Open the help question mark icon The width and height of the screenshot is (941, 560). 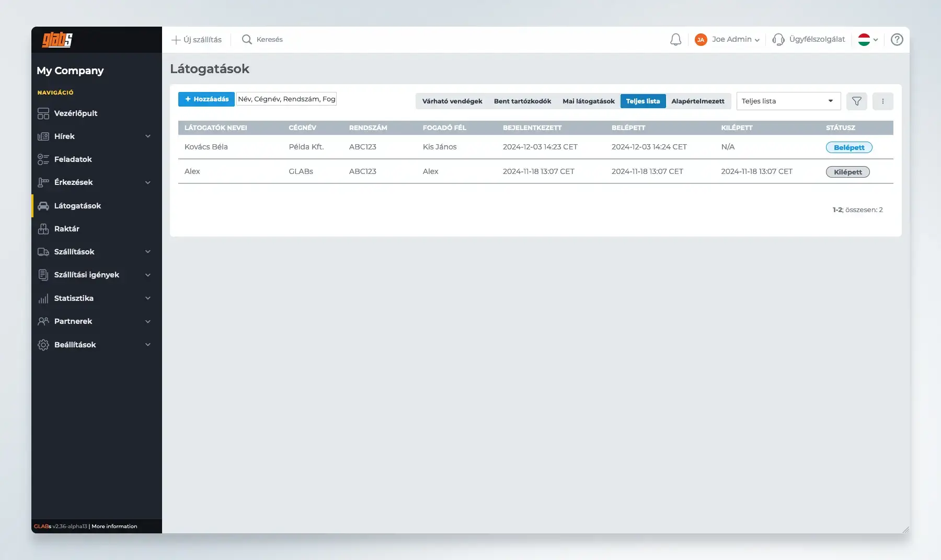point(897,40)
